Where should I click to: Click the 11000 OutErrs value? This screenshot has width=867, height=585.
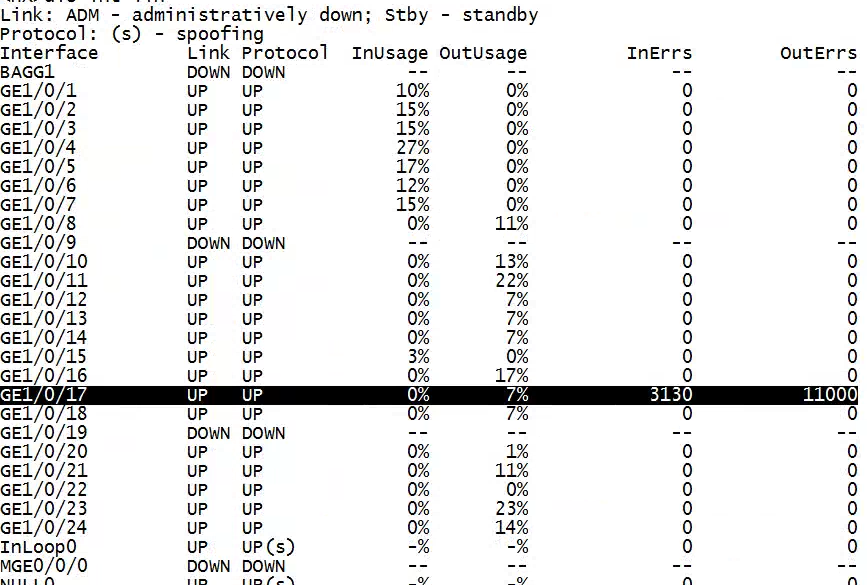(x=830, y=395)
